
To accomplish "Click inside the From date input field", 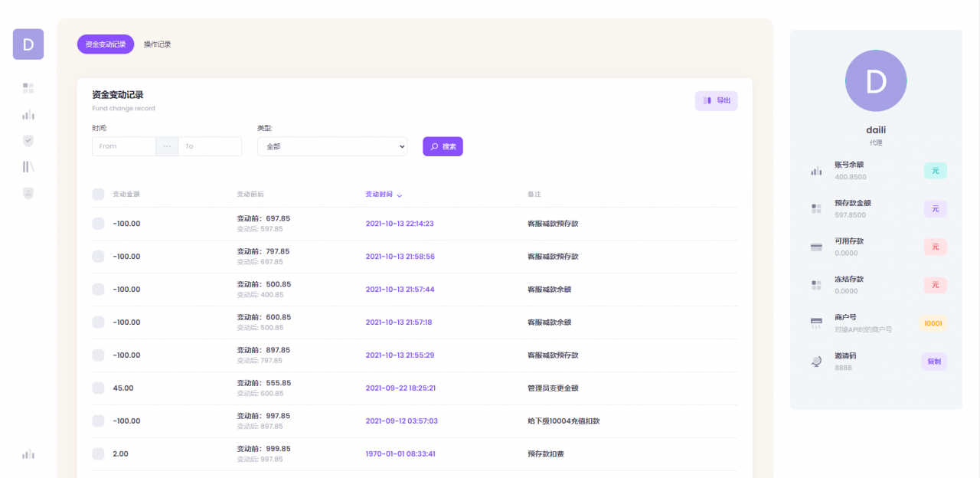I will pyautogui.click(x=123, y=146).
